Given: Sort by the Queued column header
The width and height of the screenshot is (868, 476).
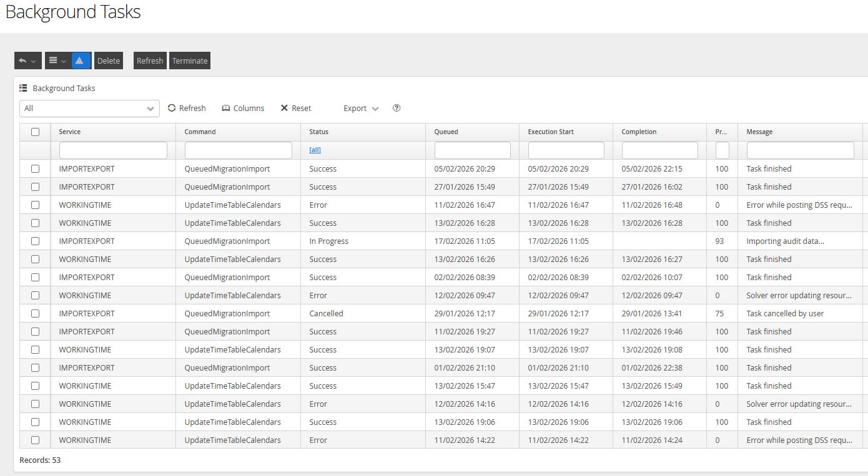Looking at the screenshot, I should pyautogui.click(x=446, y=132).
